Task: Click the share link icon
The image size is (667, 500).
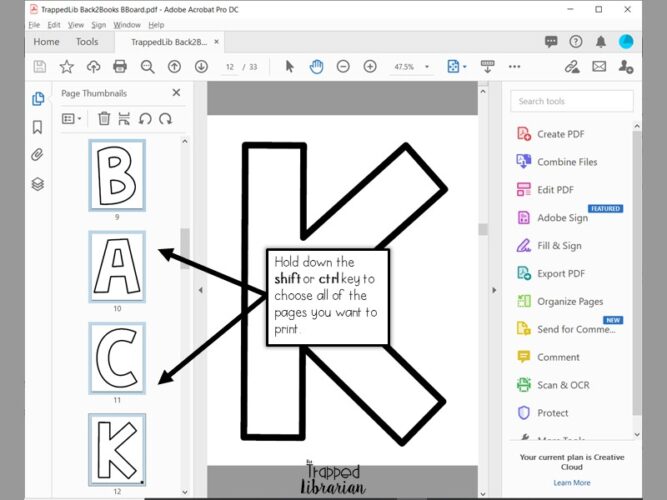Action: (572, 67)
